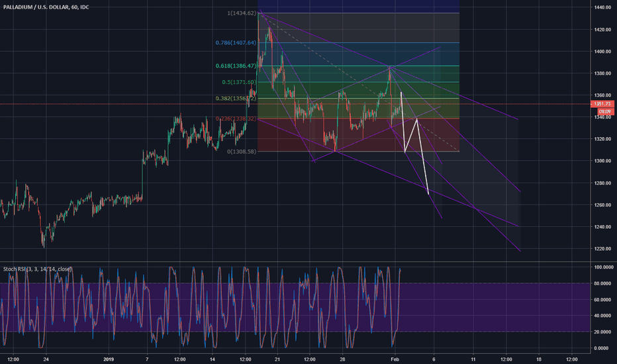Click the 14 date on the time axis
This screenshot has height=364, width=617.
coord(213,359)
